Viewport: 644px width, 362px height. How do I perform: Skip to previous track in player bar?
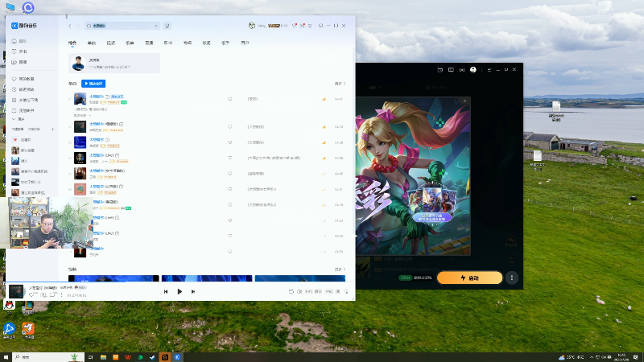(166, 291)
